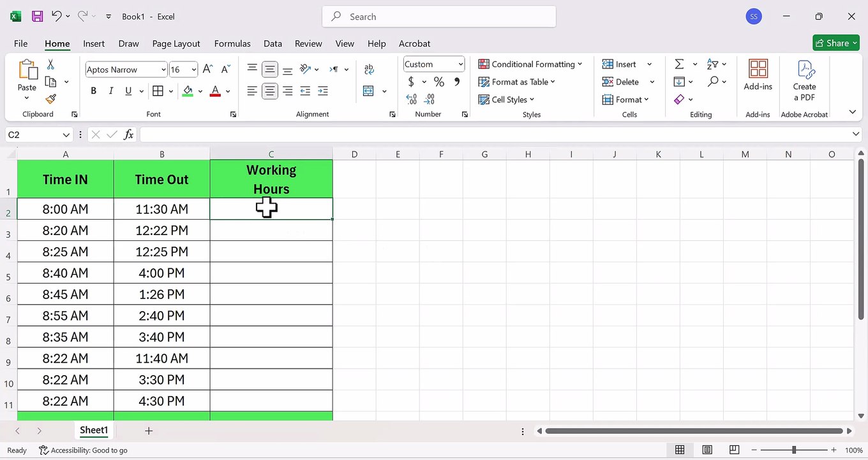This screenshot has width=868, height=460.
Task: Click the Accounting dollar format icon
Action: 411,82
